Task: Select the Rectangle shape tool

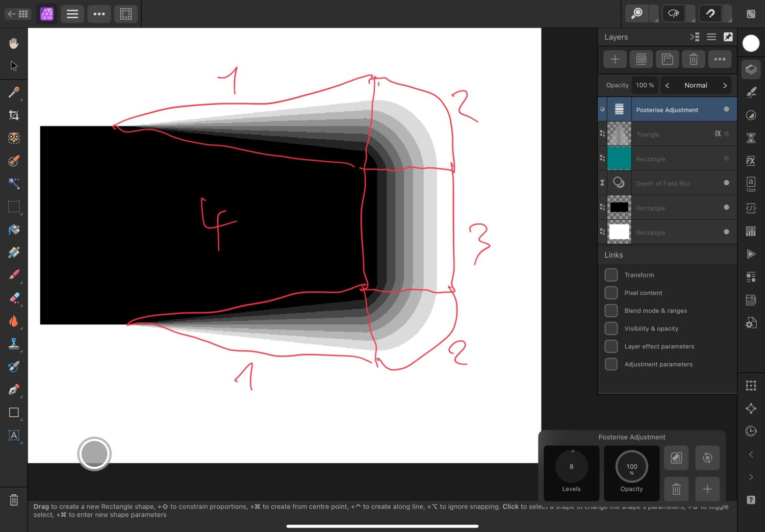Action: click(14, 412)
